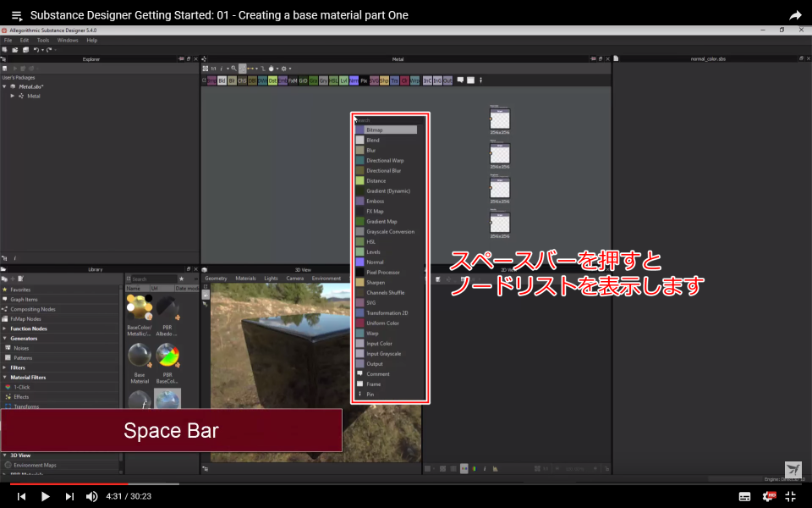
Task: Add Pixel Processor (Pix) node from toolbar
Action: [364, 81]
